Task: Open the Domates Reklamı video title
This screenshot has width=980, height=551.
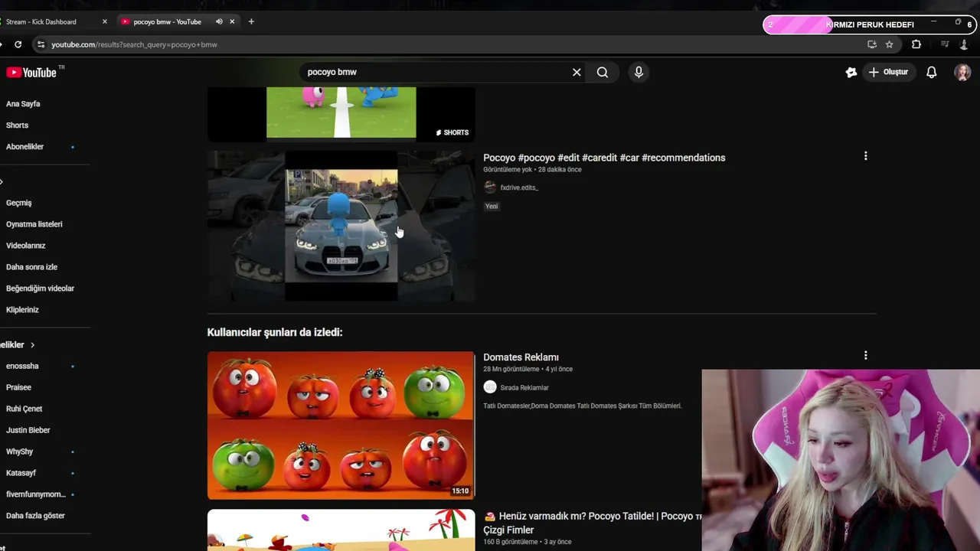Action: (x=521, y=357)
